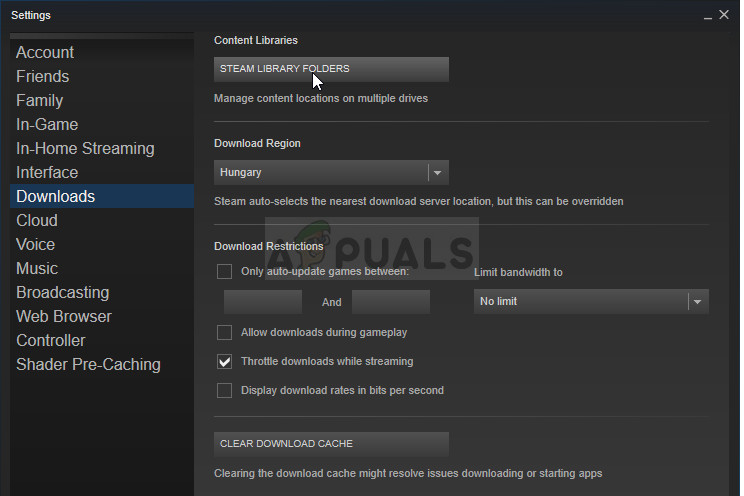The image size is (744, 496).
Task: Uncheck Throttle downloads while streaming
Action: click(224, 362)
